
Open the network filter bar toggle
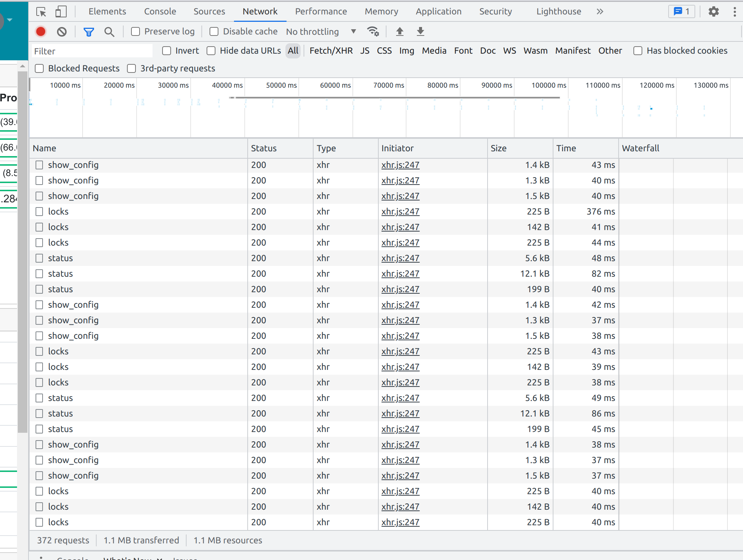tap(88, 32)
